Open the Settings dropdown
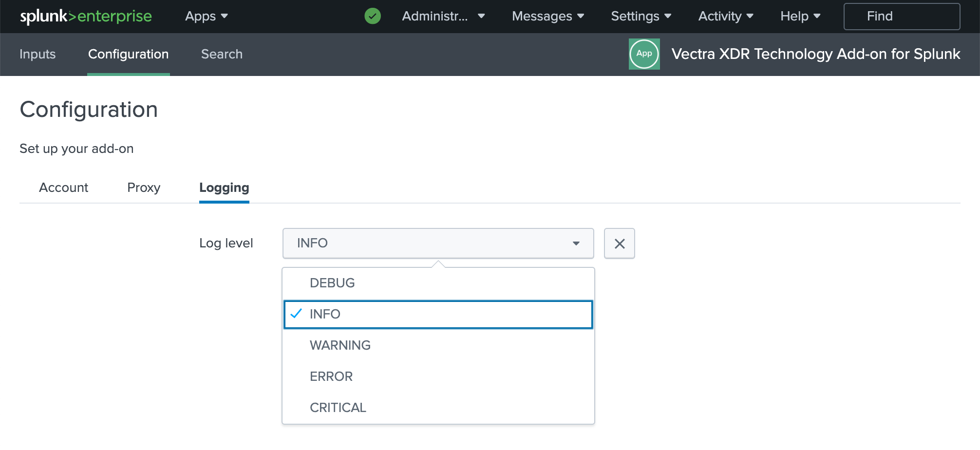Image resolution: width=980 pixels, height=450 pixels. pyautogui.click(x=640, y=16)
